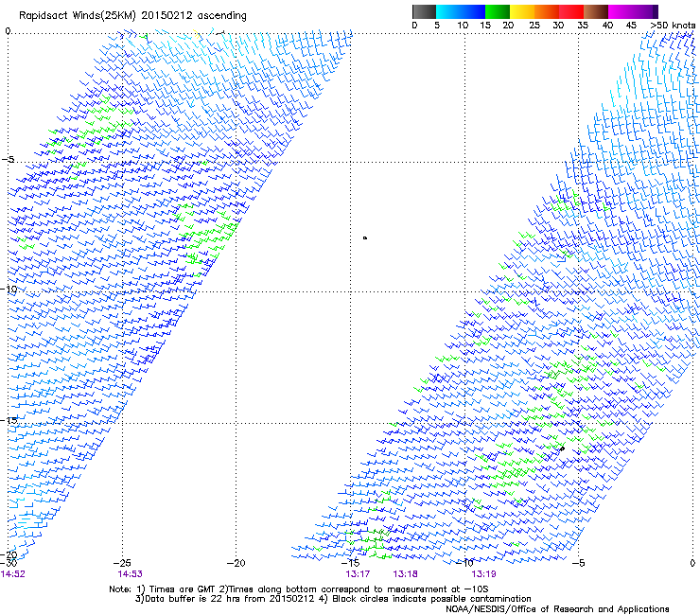The height and width of the screenshot is (615, 700).
Task: Pick the orange 25-30 knots legend segment
Action: pos(547,11)
